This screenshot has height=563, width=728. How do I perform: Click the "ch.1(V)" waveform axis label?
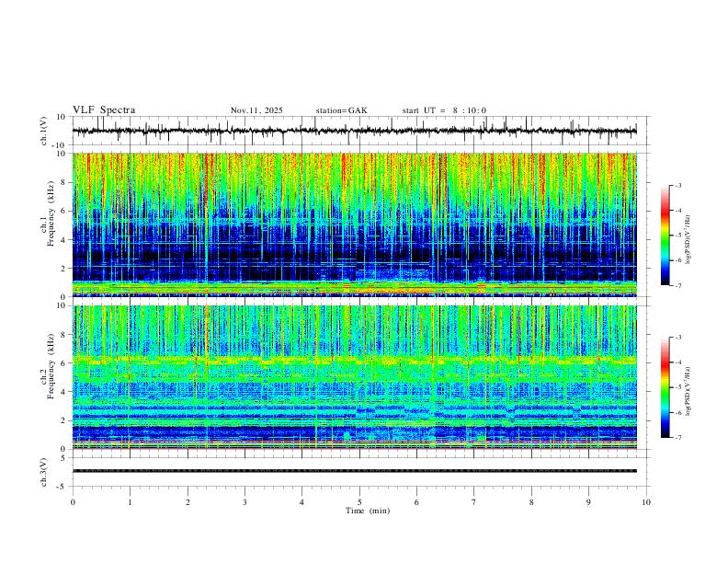44,131
